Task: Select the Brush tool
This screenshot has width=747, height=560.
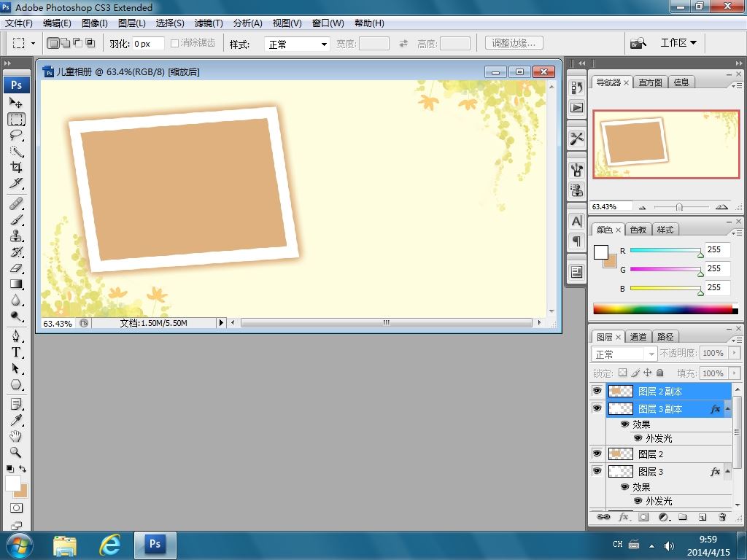Action: [x=16, y=220]
